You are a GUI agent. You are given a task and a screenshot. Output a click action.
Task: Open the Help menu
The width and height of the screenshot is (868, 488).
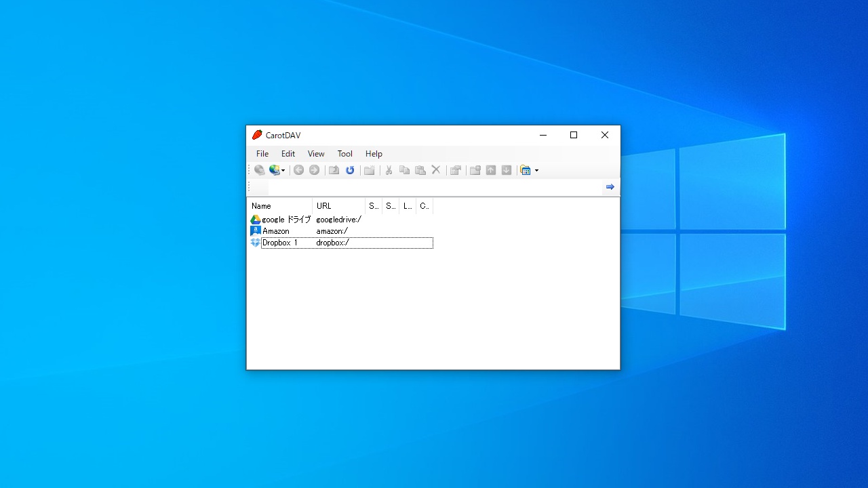pos(374,154)
